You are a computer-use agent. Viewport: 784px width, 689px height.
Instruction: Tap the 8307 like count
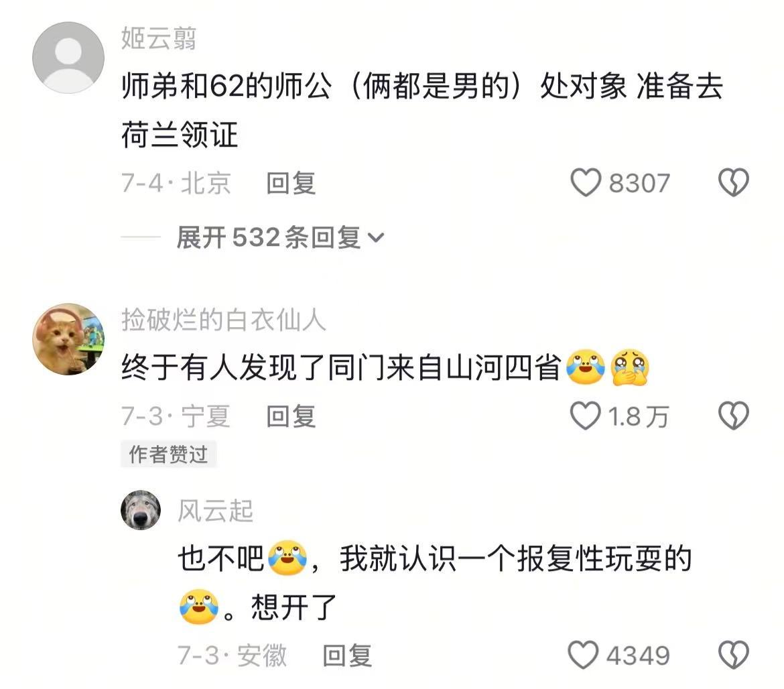[639, 183]
